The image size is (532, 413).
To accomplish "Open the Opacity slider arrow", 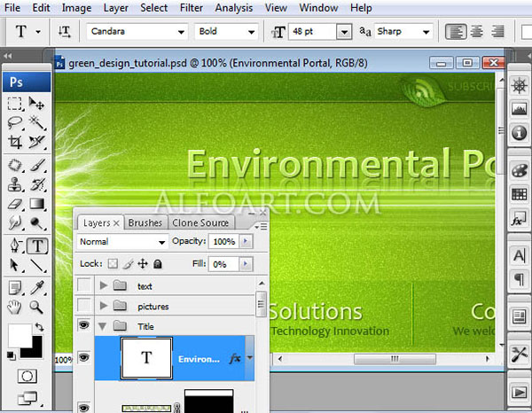I will (x=246, y=241).
